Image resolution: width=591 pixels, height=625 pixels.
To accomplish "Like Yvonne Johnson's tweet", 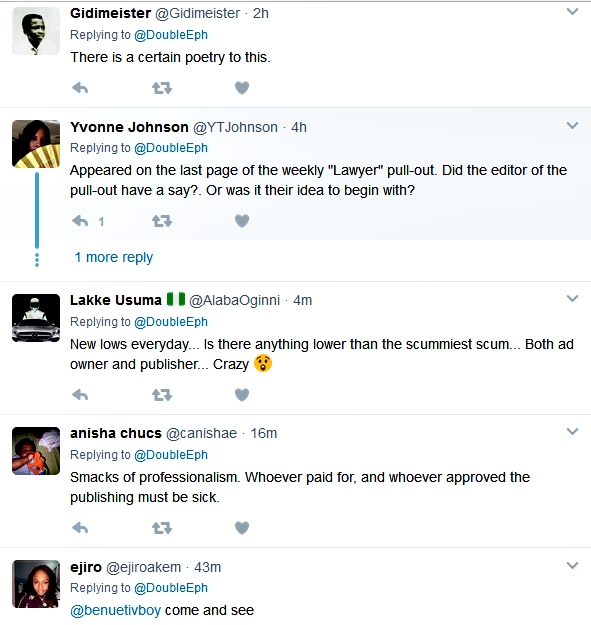I will [242, 221].
